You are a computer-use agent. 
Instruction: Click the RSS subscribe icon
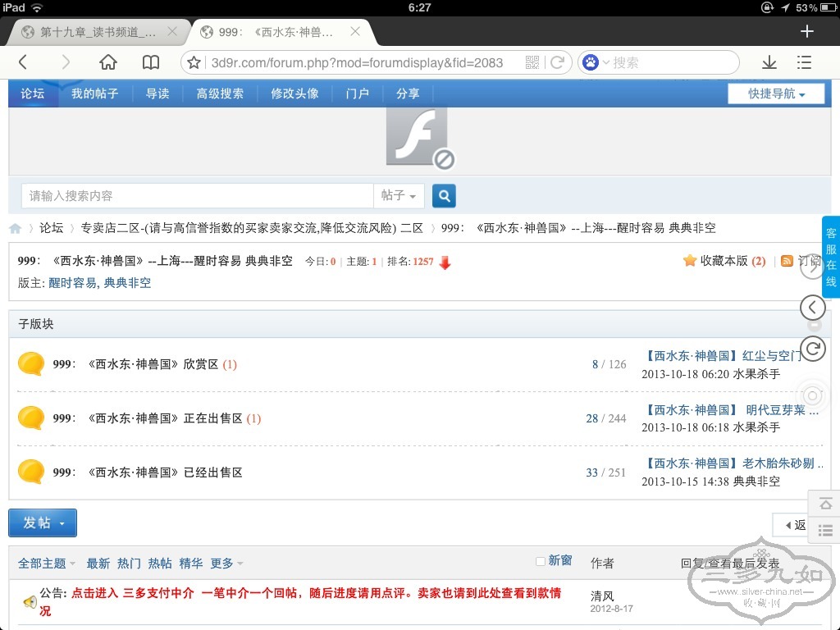click(787, 261)
